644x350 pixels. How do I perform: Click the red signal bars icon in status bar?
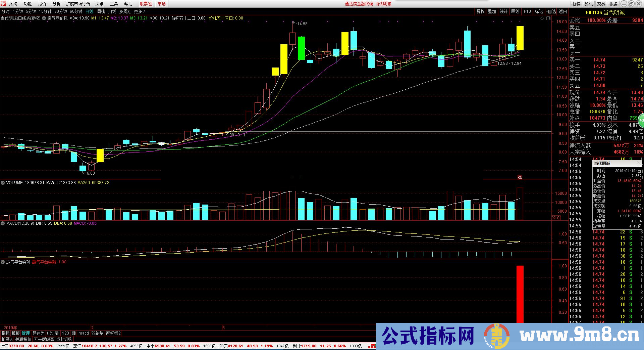click(x=372, y=346)
